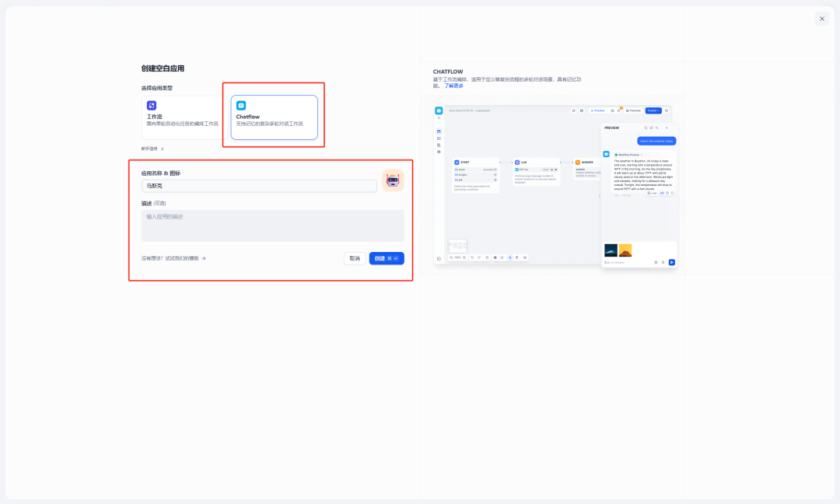The image size is (840, 504).
Task: Expand the 新手适用 beginner app types section
Action: [x=152, y=149]
